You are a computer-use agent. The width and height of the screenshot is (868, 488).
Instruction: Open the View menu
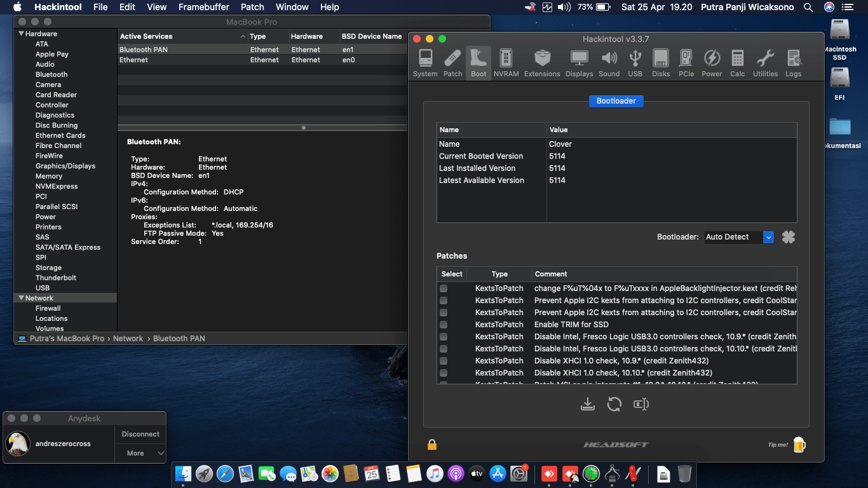tap(156, 7)
